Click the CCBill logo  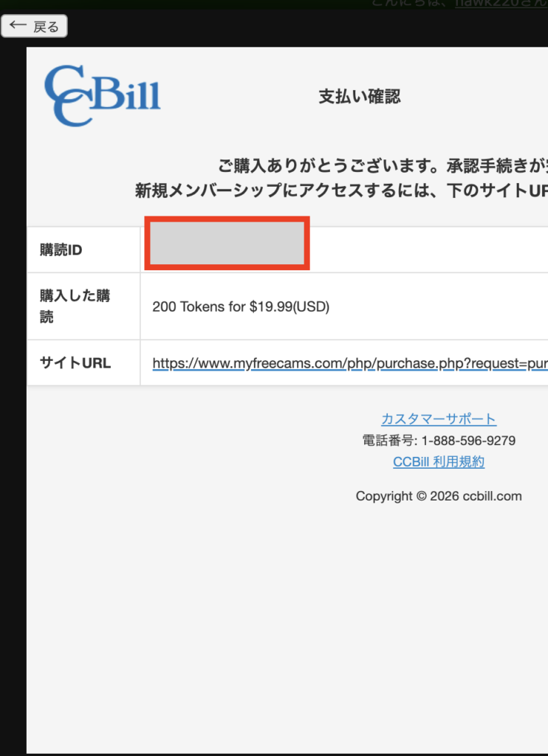(x=103, y=96)
